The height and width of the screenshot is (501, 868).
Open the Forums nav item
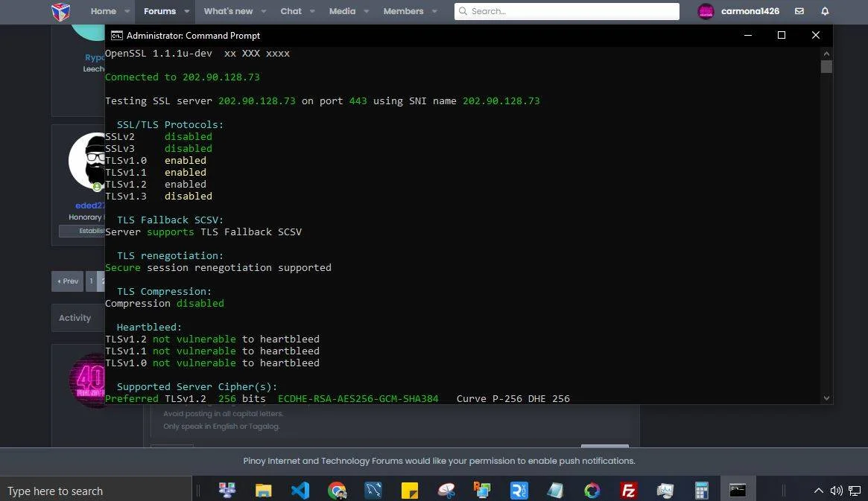159,11
